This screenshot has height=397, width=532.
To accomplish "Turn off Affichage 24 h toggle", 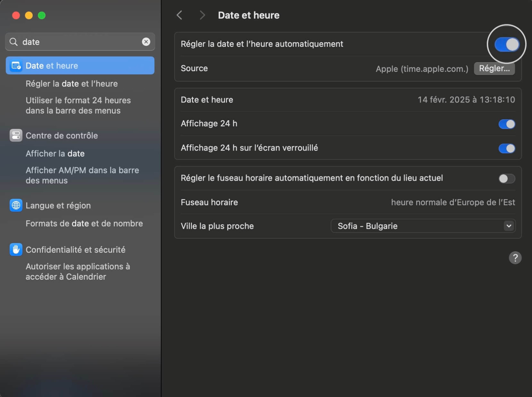I will (x=507, y=124).
